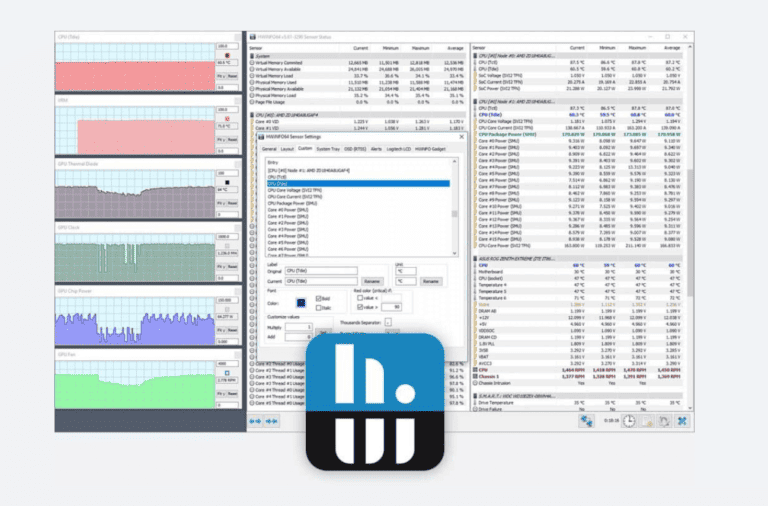Open the Fit y dropdown on GPU Thermal Diode graph

point(221,203)
